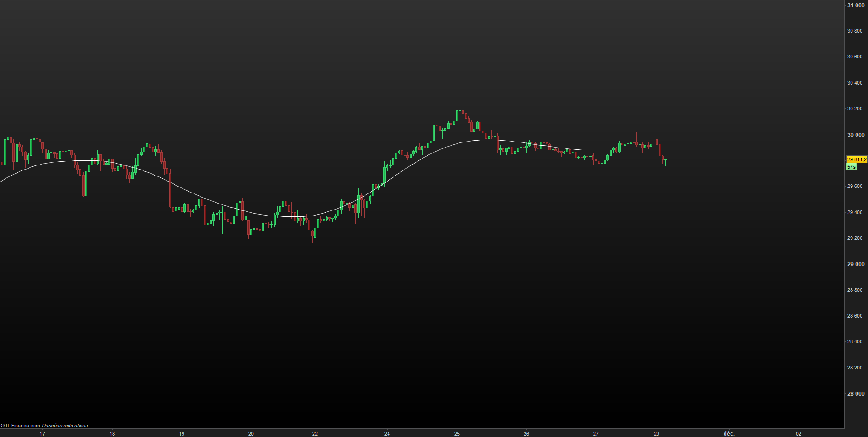Click date label 18 on time axis
The image size is (868, 437).
coord(112,434)
